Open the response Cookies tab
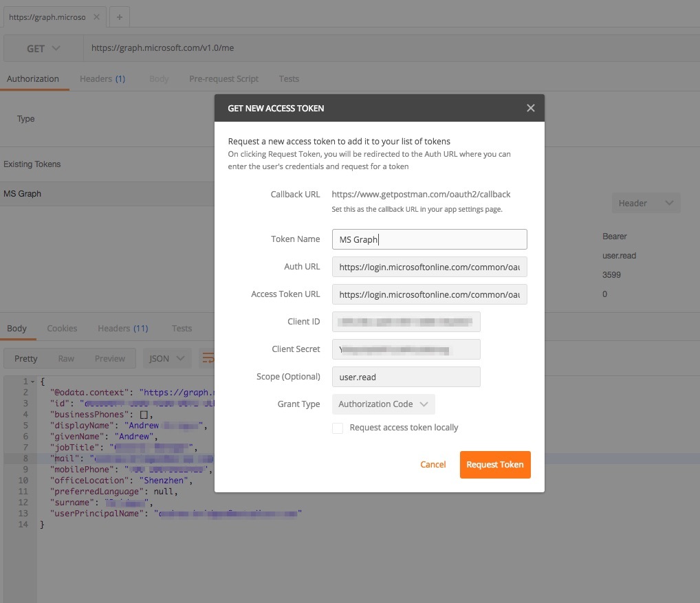700x603 pixels. [62, 329]
